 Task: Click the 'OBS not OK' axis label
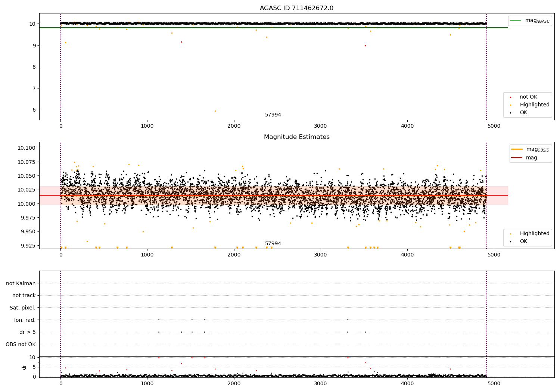[21, 344]
